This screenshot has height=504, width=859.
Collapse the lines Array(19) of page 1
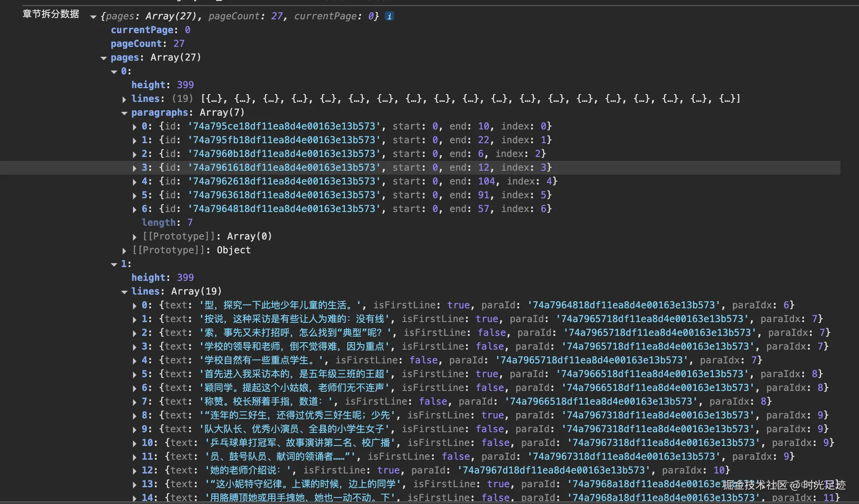point(124,292)
